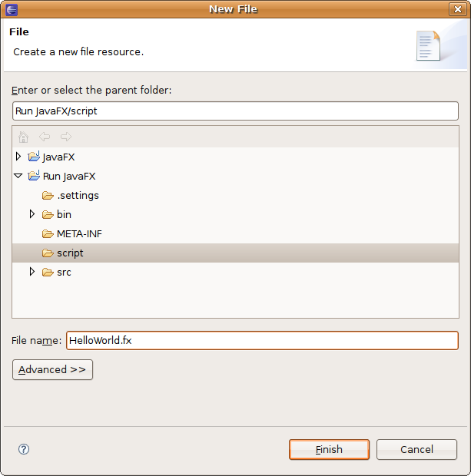
Task: Expand the JavaFX project tree node
Action: (x=19, y=157)
